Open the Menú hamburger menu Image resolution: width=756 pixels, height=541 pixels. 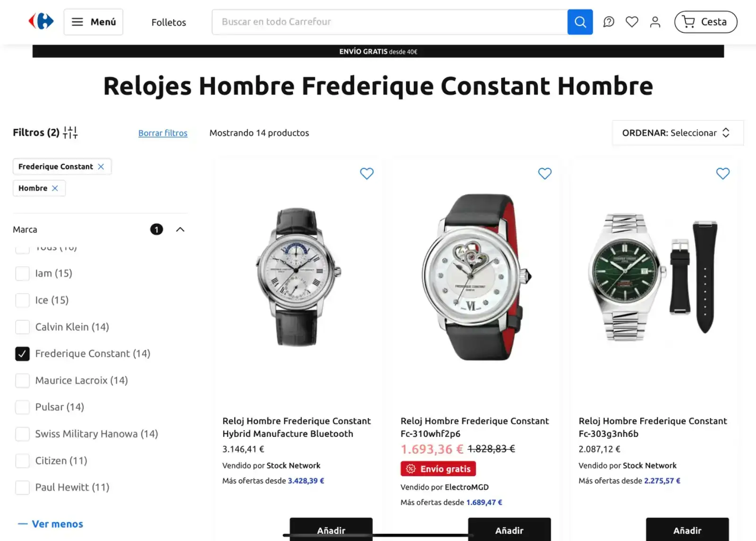point(94,22)
